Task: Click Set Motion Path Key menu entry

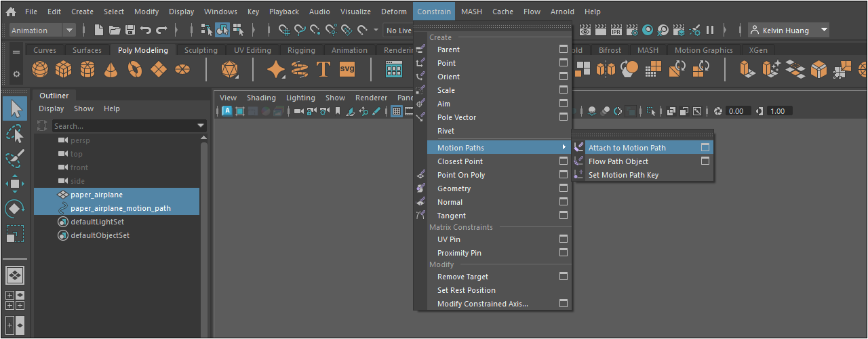Action: [623, 175]
